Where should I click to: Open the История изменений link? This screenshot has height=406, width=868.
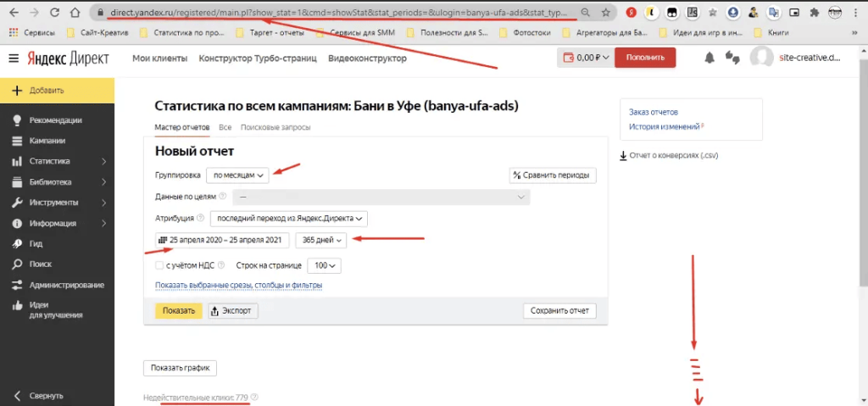tap(665, 126)
